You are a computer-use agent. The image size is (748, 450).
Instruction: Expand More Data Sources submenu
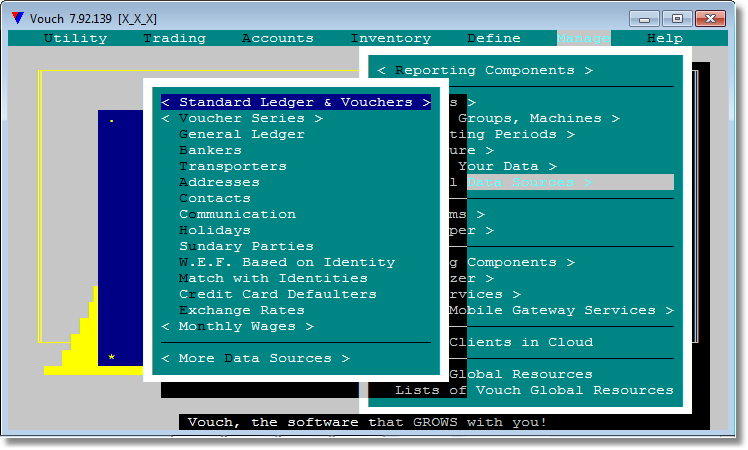(255, 358)
